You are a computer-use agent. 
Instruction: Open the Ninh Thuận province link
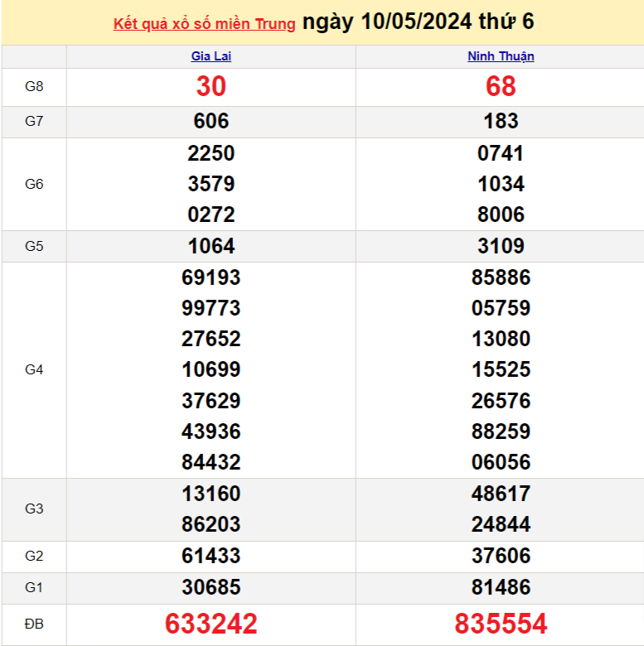point(501,56)
